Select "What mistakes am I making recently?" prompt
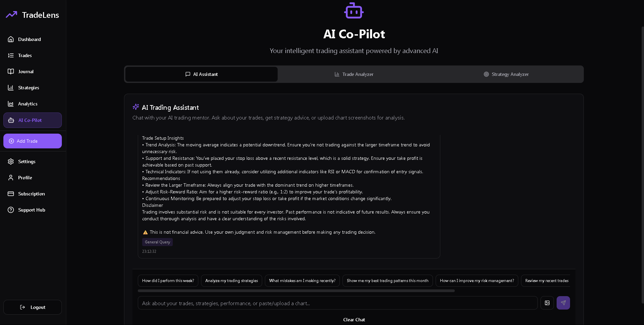The height and width of the screenshot is (325, 644). 302,281
